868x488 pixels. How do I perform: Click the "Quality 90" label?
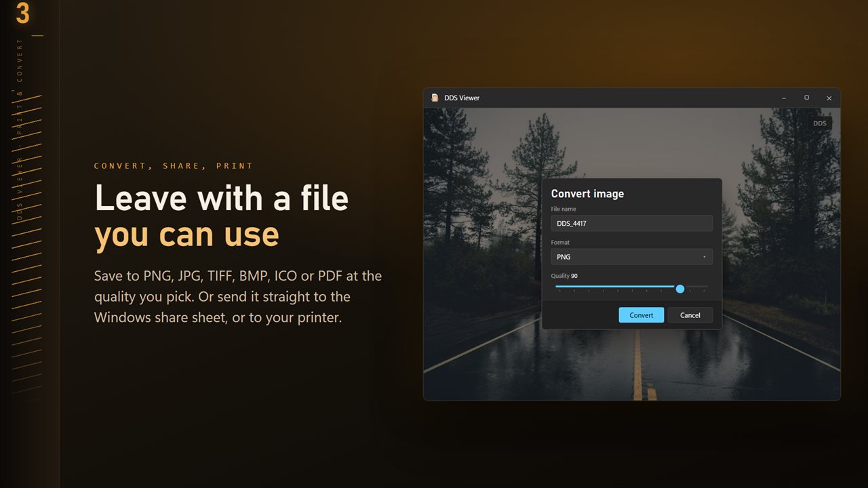(x=564, y=276)
